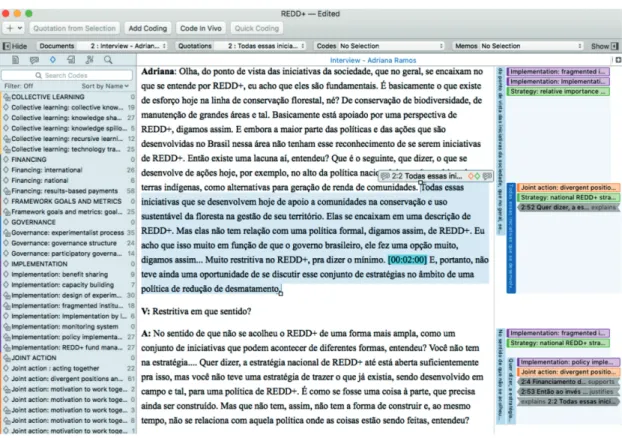Click the Interview - Adriana Ramos document title

(x=373, y=60)
